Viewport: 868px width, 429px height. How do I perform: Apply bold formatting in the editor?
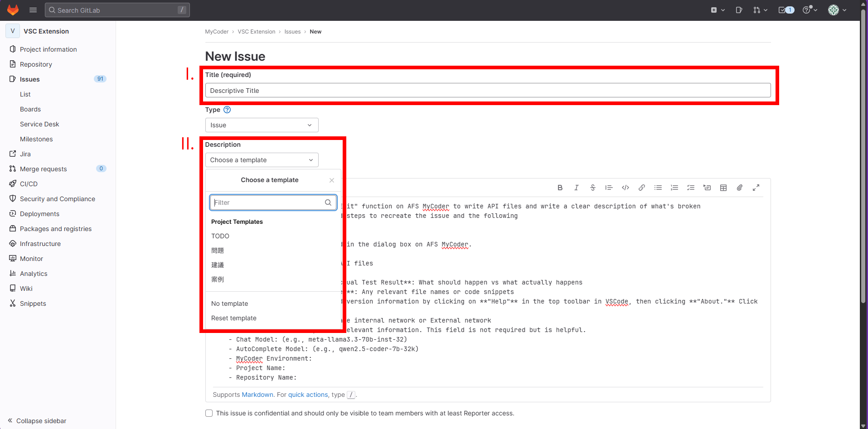click(x=560, y=188)
